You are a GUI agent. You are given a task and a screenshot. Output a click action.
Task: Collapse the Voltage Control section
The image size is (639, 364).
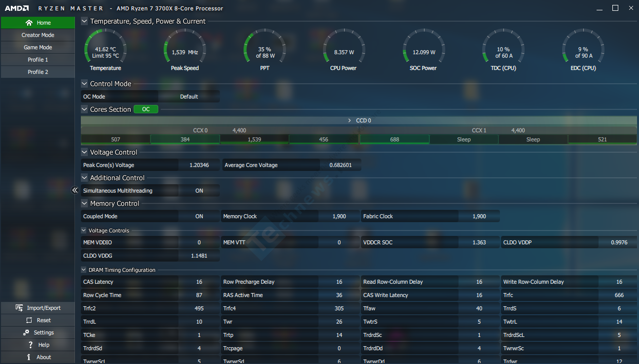84,152
